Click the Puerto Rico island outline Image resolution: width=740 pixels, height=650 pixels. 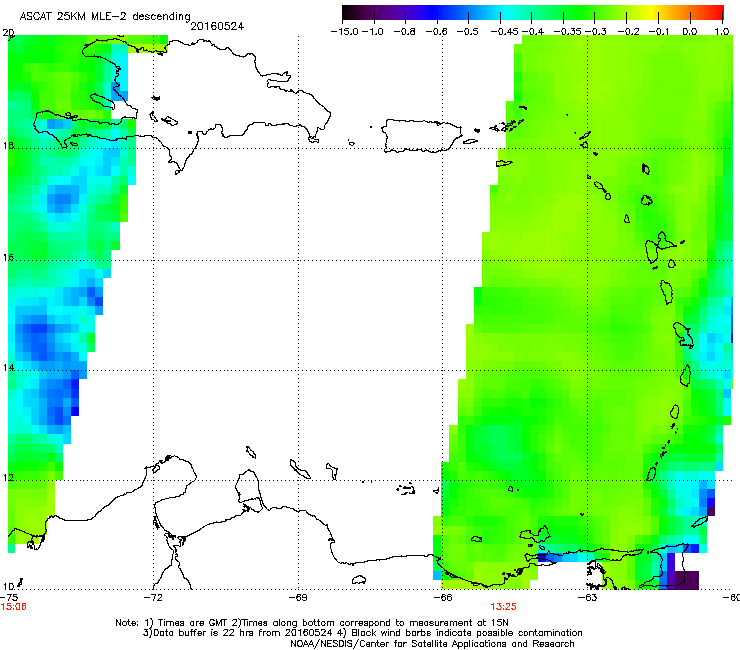click(421, 136)
